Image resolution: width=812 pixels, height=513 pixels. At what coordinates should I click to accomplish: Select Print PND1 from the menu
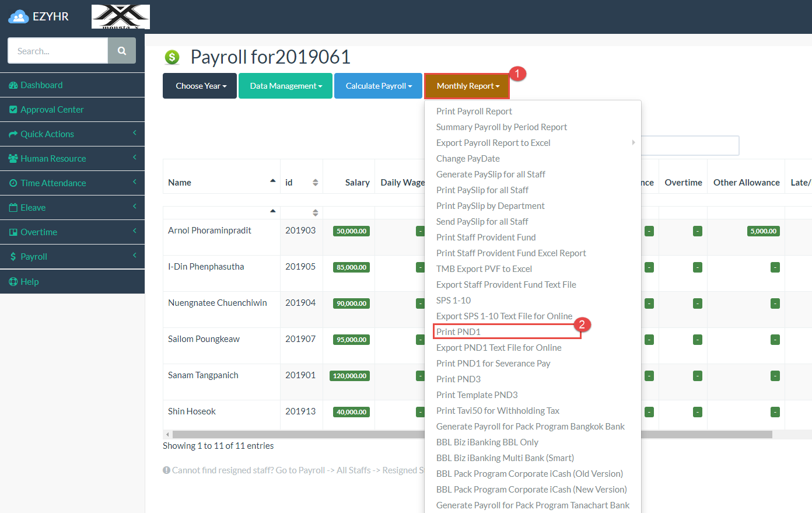[459, 331]
